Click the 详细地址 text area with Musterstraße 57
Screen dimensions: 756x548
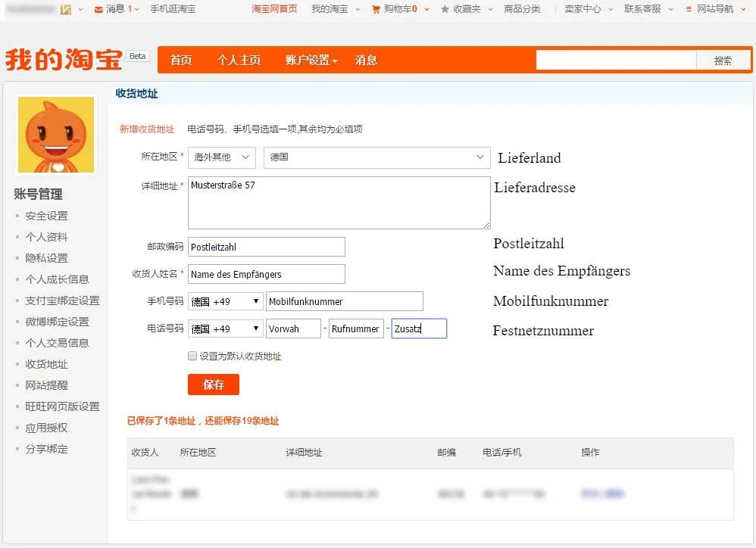click(339, 203)
